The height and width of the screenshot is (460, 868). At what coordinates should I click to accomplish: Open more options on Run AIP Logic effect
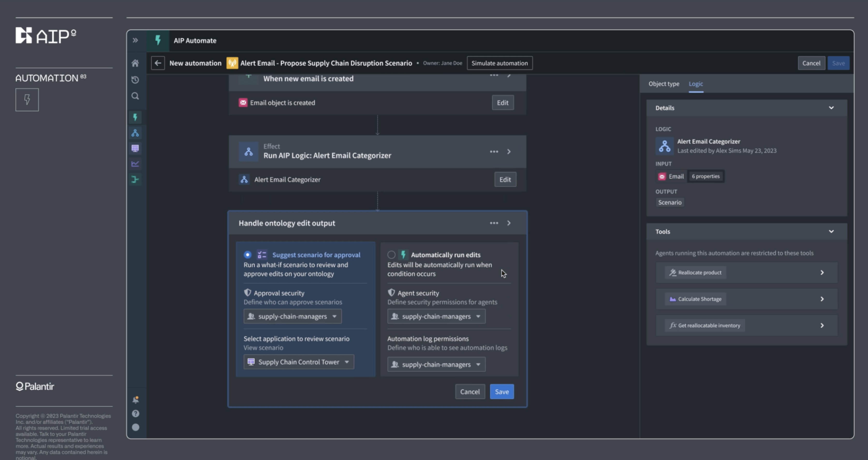pyautogui.click(x=494, y=152)
